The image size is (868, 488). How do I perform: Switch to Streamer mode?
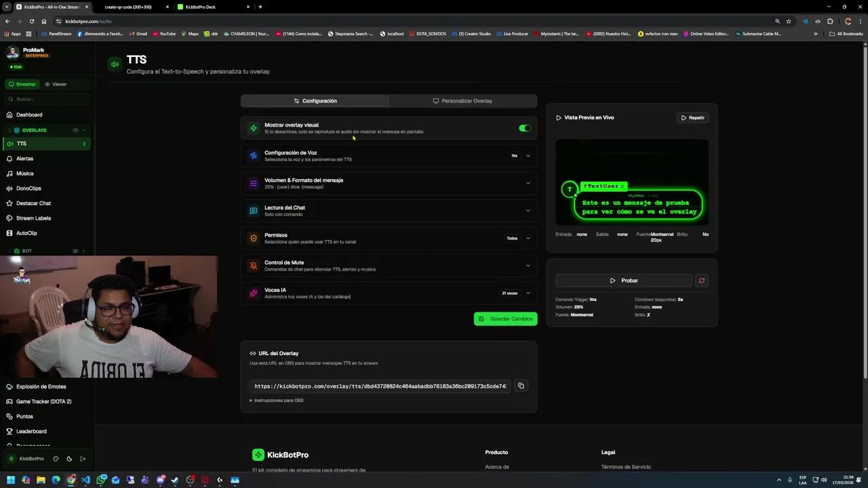[22, 84]
